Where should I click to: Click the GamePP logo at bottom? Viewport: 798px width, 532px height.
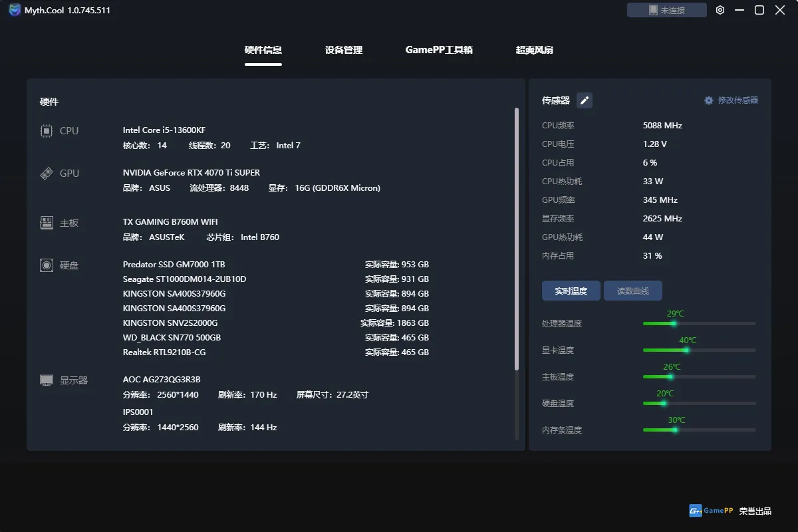[x=711, y=511]
